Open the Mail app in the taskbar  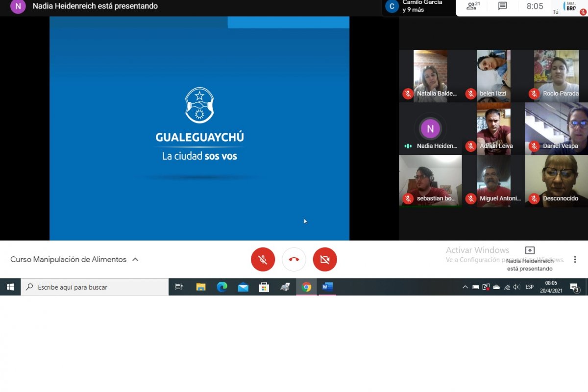pyautogui.click(x=243, y=287)
